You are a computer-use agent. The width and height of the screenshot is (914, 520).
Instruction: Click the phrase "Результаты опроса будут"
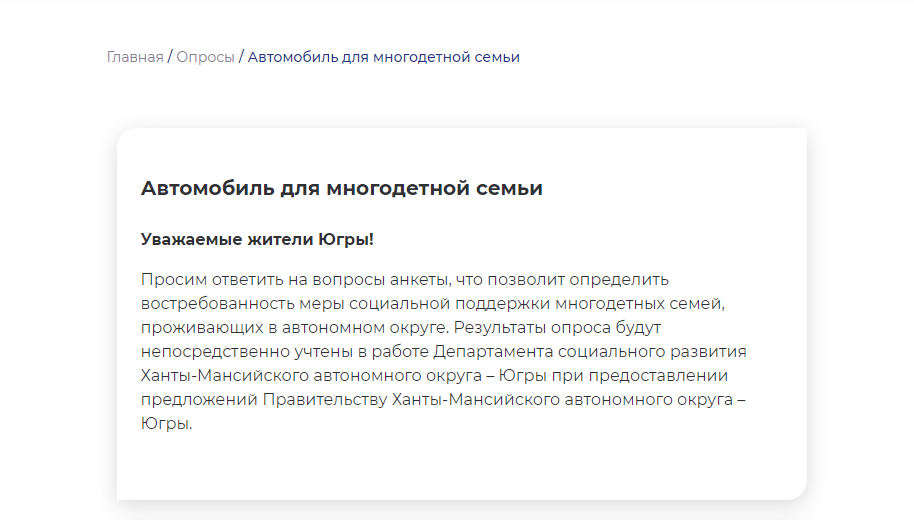coord(558,327)
